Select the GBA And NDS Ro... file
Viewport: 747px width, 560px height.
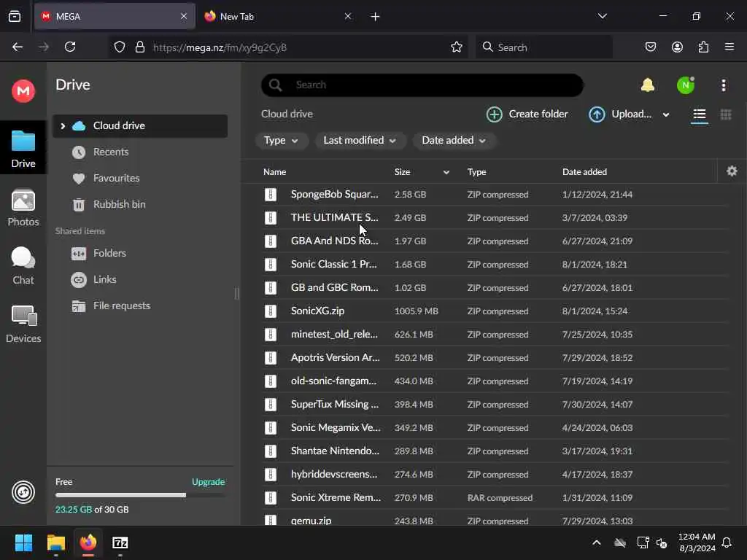point(495,241)
